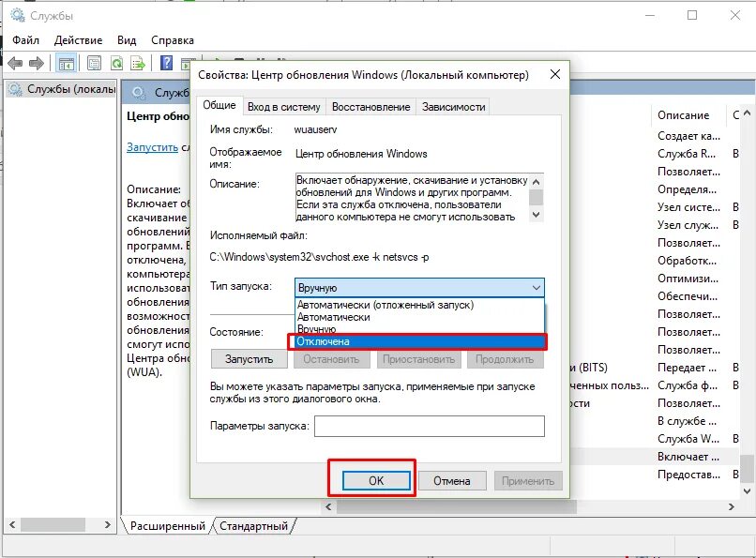Open the Действие menu
The height and width of the screenshot is (558, 756).
coord(78,40)
